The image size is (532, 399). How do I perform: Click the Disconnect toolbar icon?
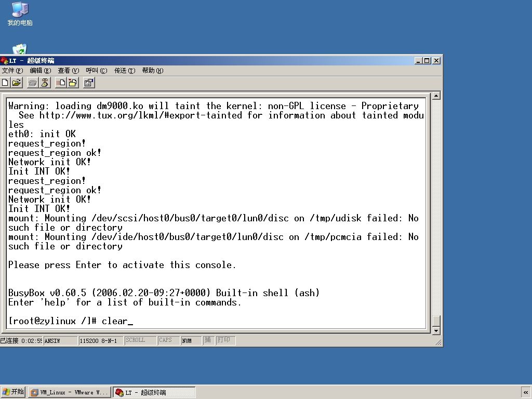coord(45,83)
